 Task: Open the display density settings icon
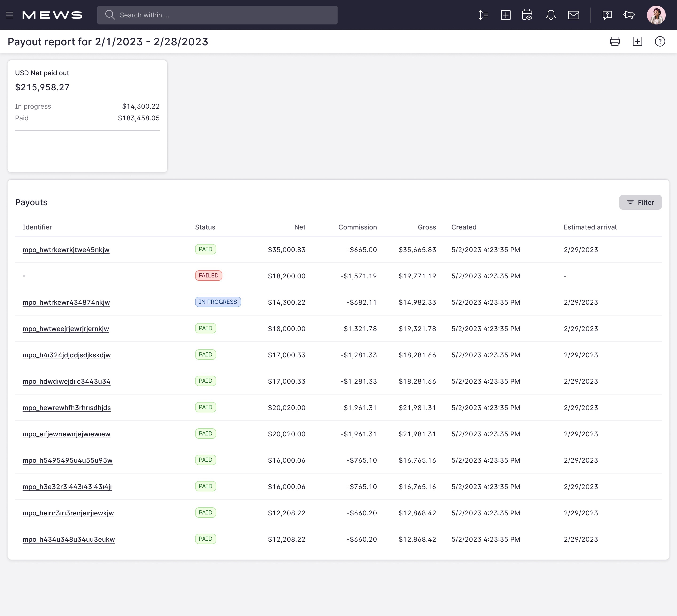coord(483,15)
